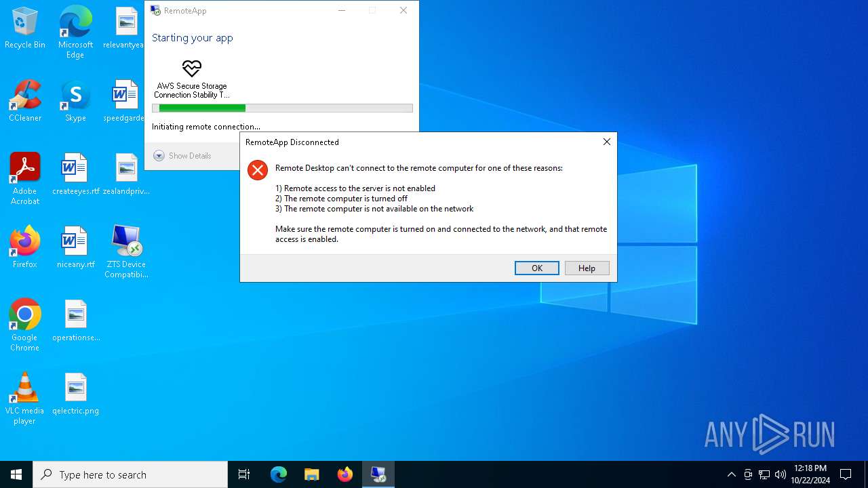
Task: Open network status tray icon
Action: [764, 474]
